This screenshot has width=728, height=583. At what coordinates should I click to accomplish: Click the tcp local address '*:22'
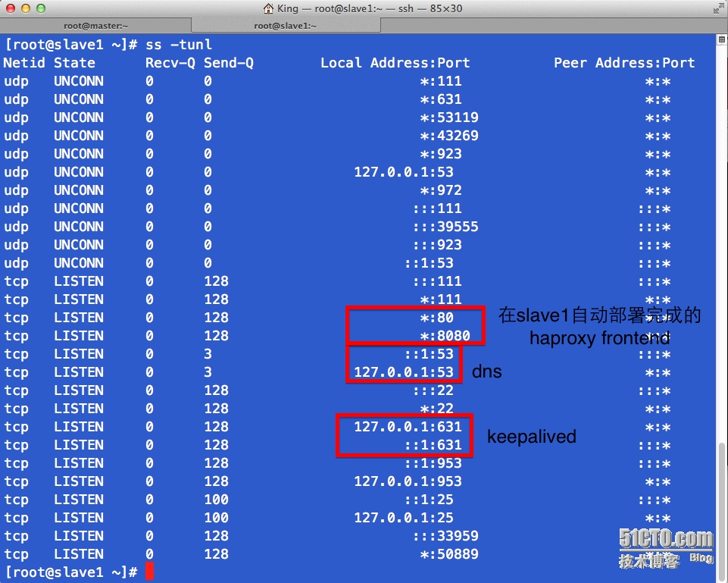point(436,409)
